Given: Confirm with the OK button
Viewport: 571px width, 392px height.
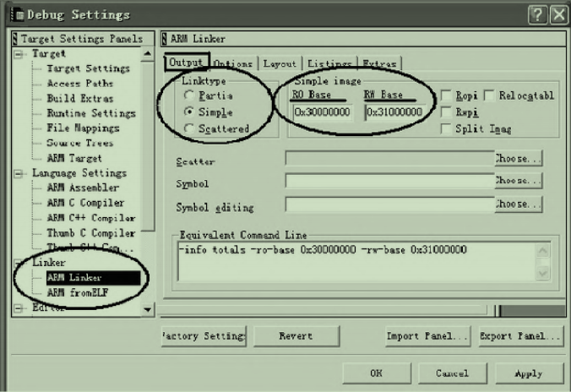Looking at the screenshot, I should pyautogui.click(x=377, y=373).
